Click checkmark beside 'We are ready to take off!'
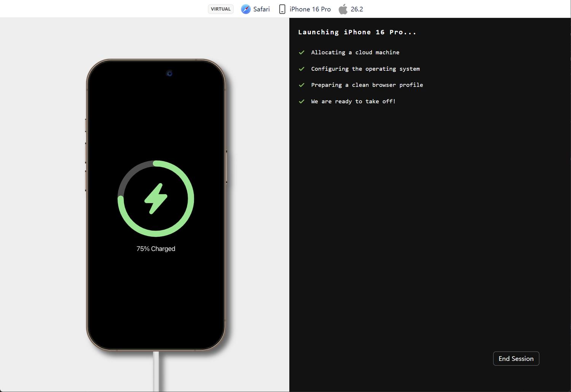The height and width of the screenshot is (392, 571). 301,101
